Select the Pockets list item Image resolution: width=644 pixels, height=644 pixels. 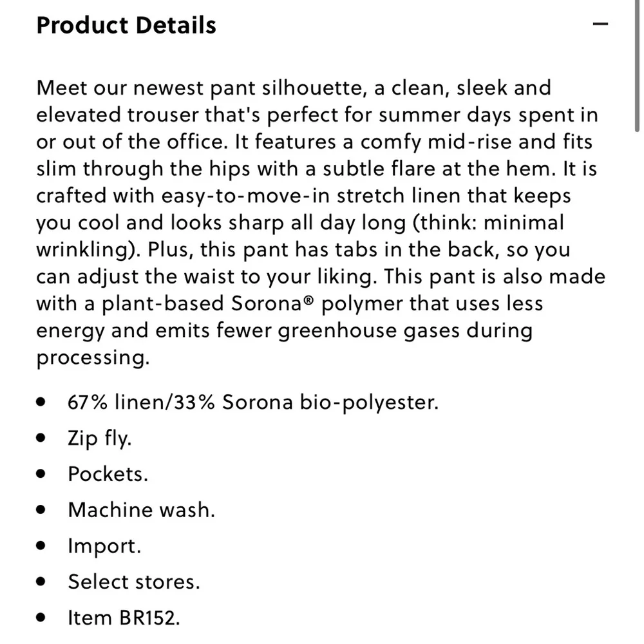tap(108, 474)
